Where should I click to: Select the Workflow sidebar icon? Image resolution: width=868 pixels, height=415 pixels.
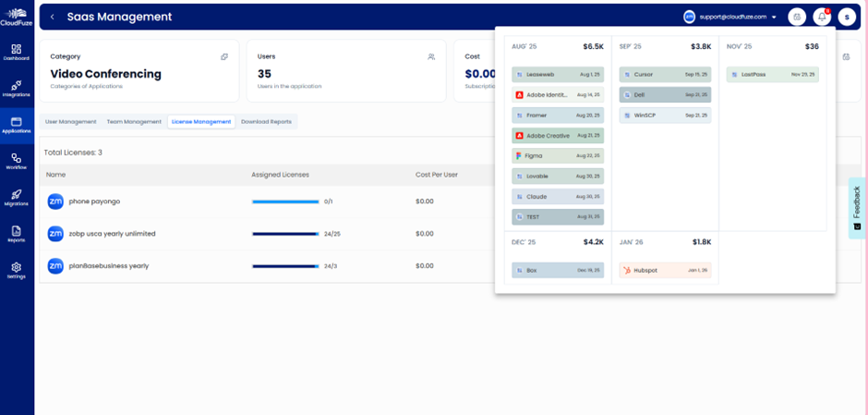point(17,162)
